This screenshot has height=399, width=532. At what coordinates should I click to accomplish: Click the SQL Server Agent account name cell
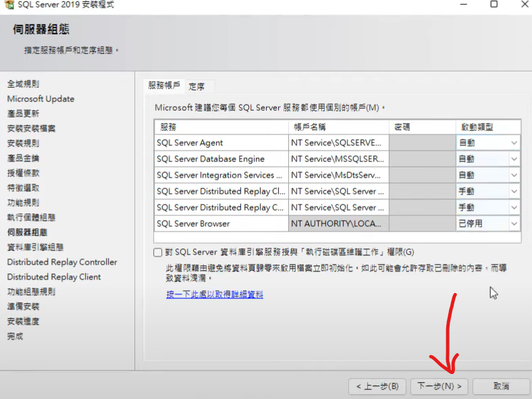click(x=339, y=143)
